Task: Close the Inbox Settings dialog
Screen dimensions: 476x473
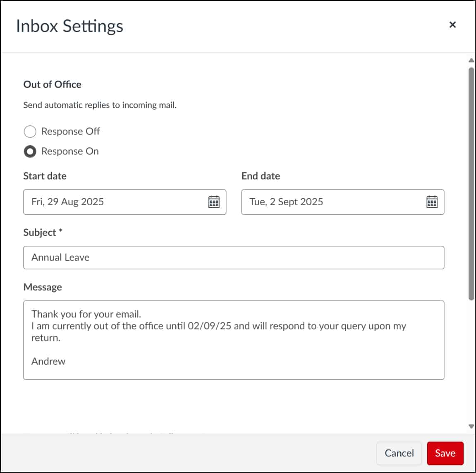Action: pyautogui.click(x=452, y=25)
